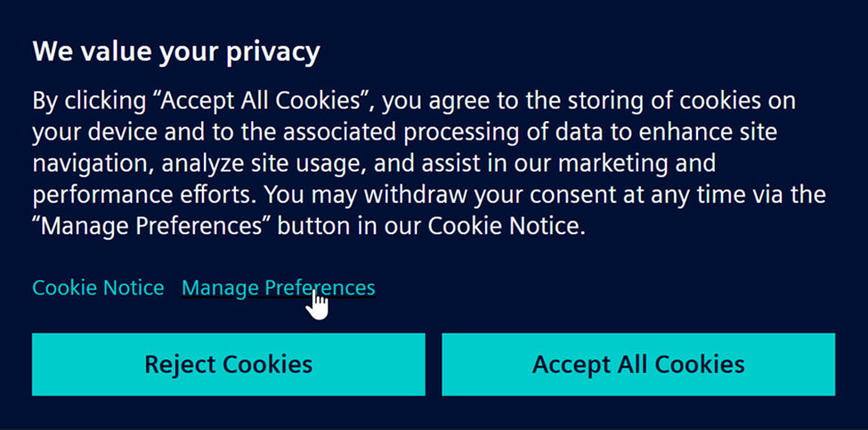The image size is (868, 430).
Task: Follow the teal Cookie Notice hyperlink
Action: (98, 288)
